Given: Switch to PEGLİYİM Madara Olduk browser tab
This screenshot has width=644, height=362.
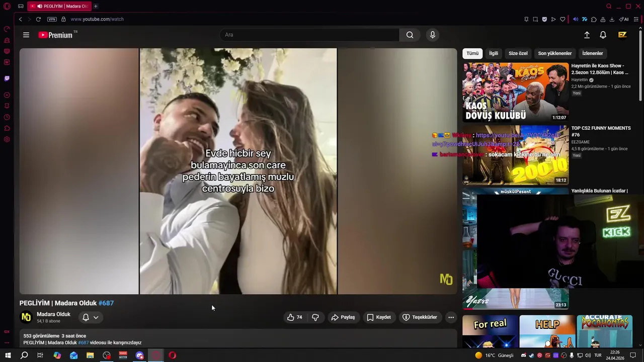Looking at the screenshot, I should click(59, 6).
